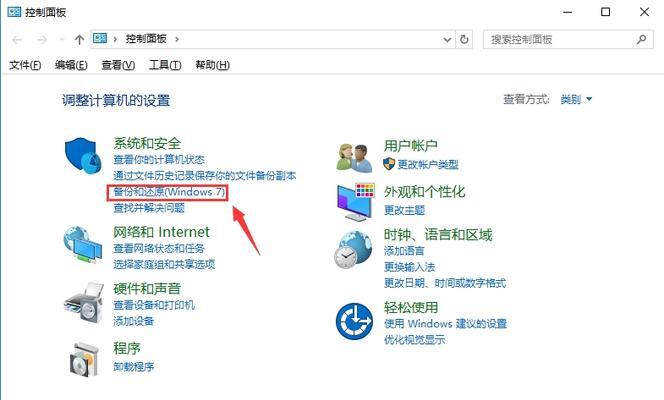Open the 时钟、语言和区域 clock icon
The height and width of the screenshot is (400, 664).
click(353, 250)
